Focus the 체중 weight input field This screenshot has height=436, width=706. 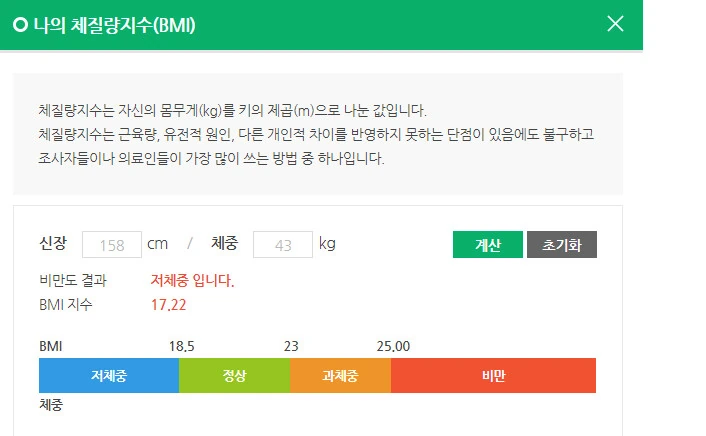click(283, 245)
